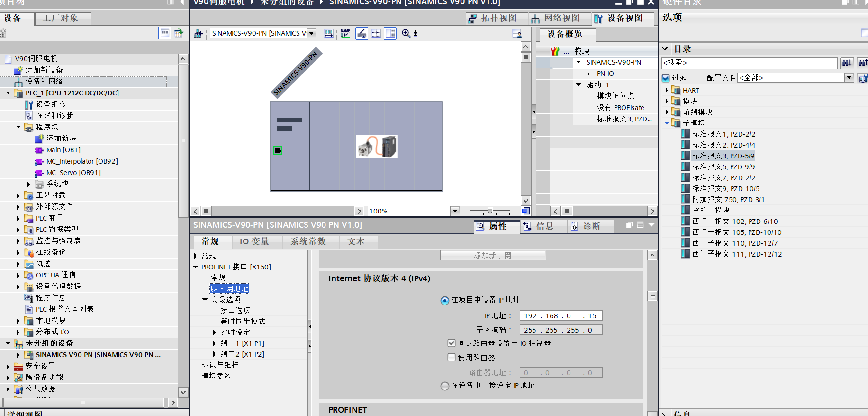This screenshot has width=868, height=416.
Task: Collapse the 程序块 folder
Action: (18, 127)
